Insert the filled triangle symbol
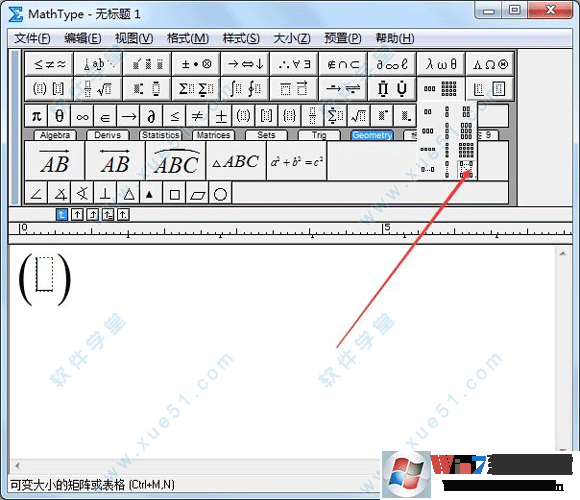This screenshot has height=500, width=580. pyautogui.click(x=150, y=193)
